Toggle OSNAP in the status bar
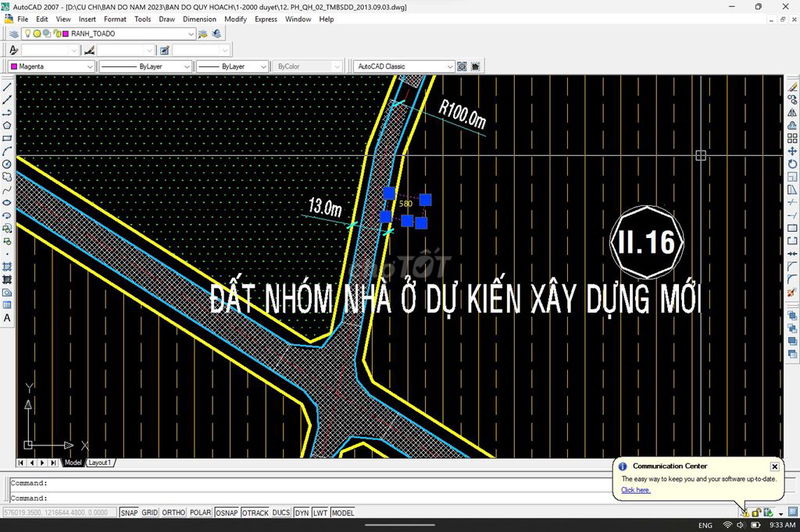 pyautogui.click(x=227, y=513)
